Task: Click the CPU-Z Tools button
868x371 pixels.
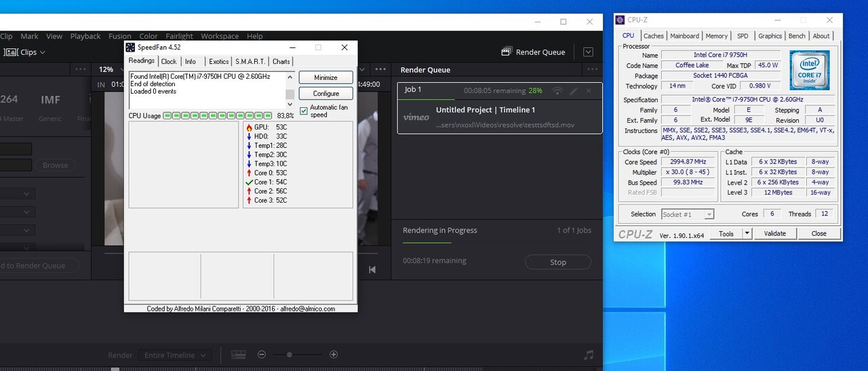Action: click(x=726, y=233)
